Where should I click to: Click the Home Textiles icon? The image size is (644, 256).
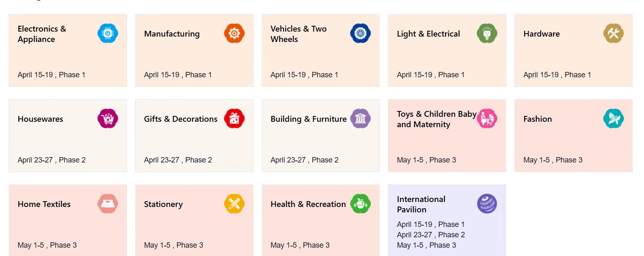point(108,204)
